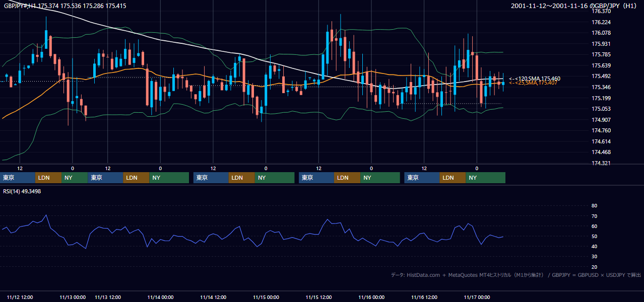Click price axis value 174.614
Viewport: 644px width, 302px height.
coord(601,141)
